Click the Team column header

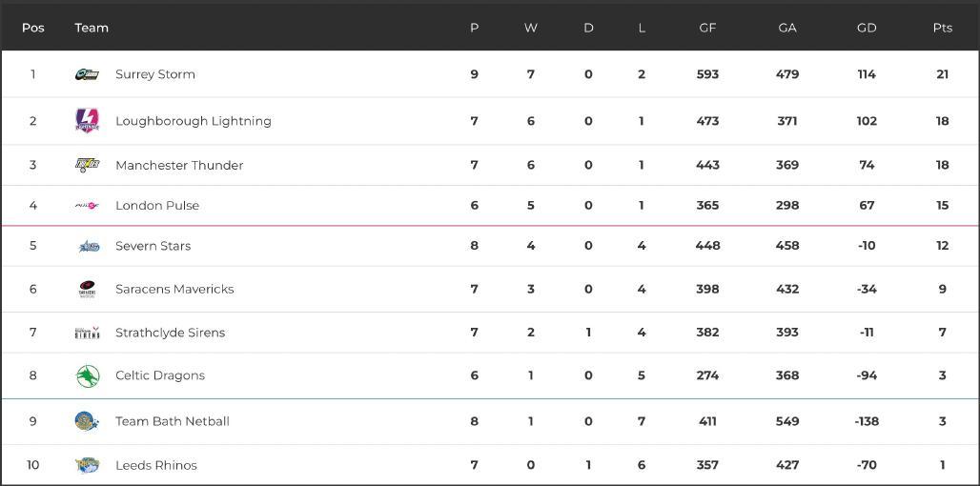point(92,28)
